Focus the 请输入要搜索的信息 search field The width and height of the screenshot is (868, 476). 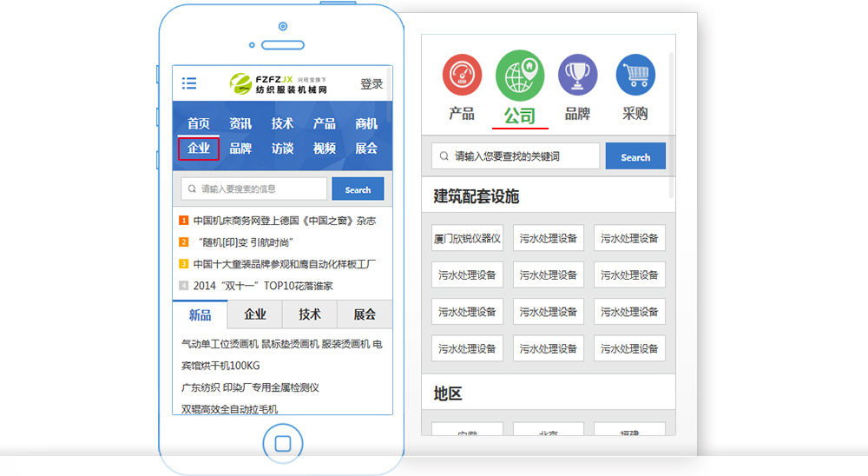click(x=260, y=189)
